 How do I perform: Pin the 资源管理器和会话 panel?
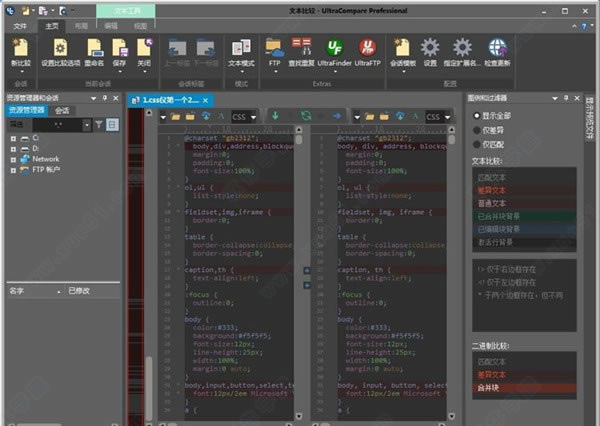105,98
